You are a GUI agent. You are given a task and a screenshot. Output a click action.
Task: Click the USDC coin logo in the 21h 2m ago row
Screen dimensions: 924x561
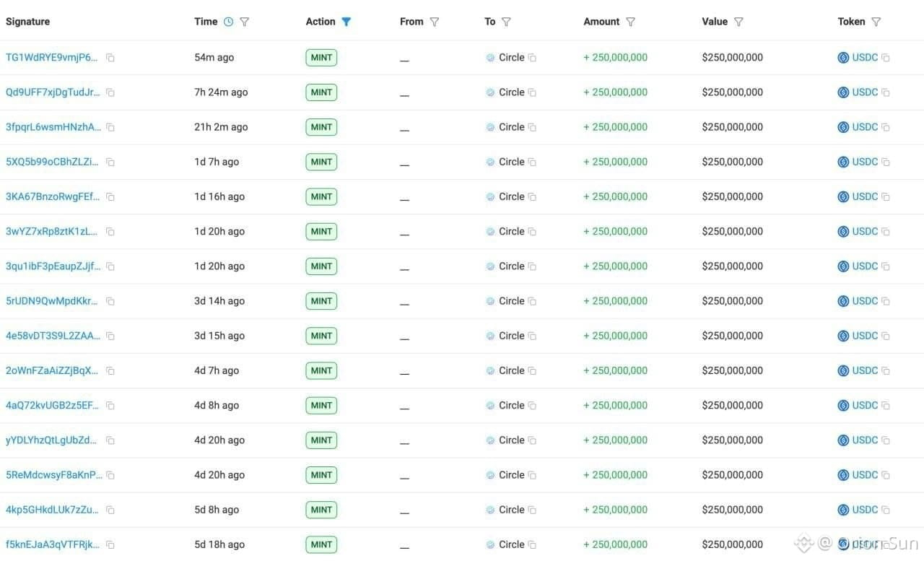point(843,127)
